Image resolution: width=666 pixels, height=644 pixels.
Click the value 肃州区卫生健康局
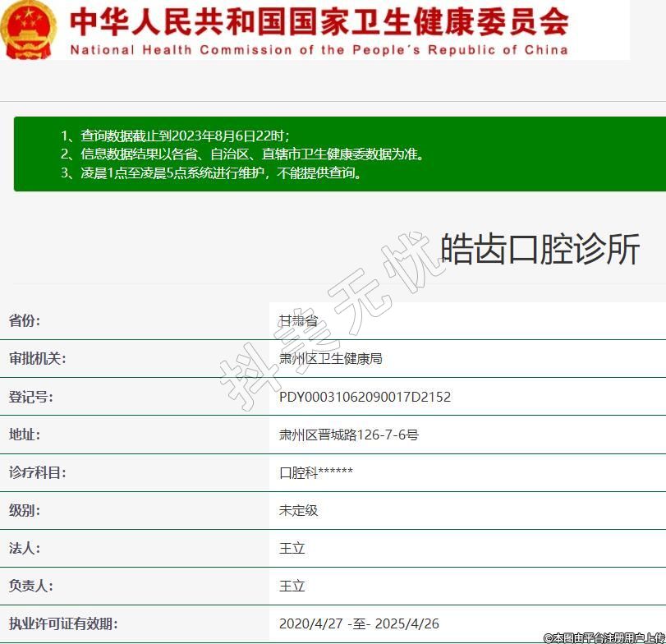click(x=330, y=358)
